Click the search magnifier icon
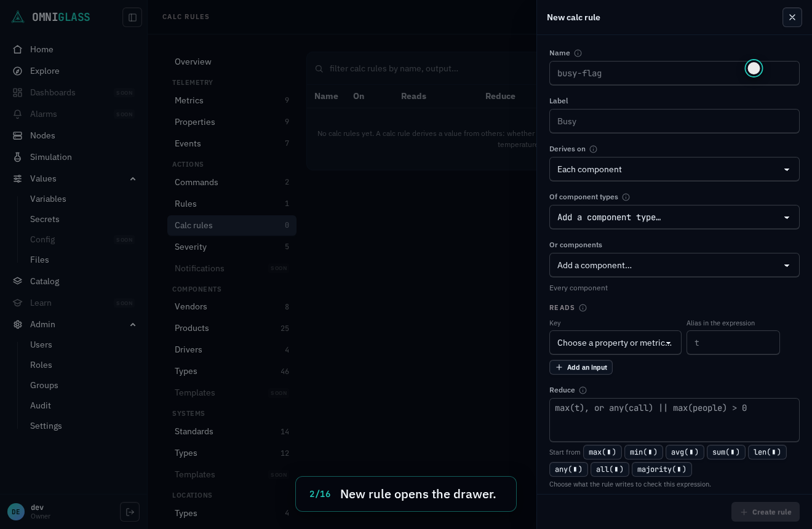This screenshot has height=529, width=812. (319, 68)
